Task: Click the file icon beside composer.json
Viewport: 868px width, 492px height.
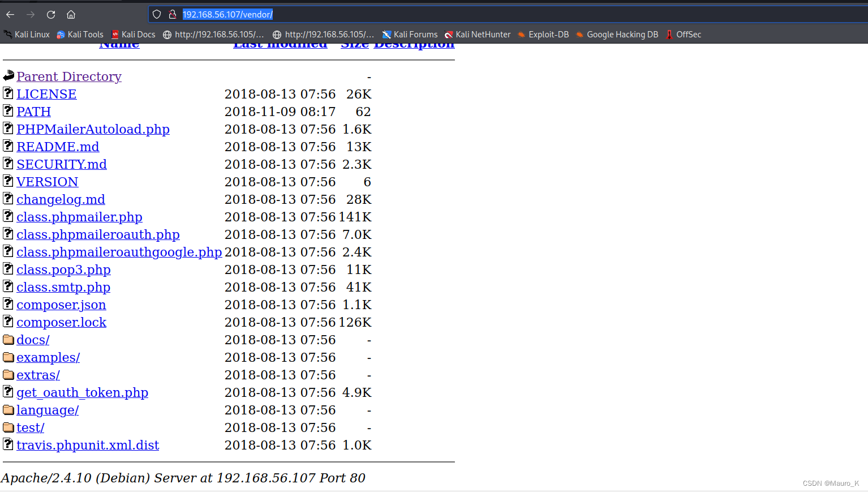Action: [8, 303]
